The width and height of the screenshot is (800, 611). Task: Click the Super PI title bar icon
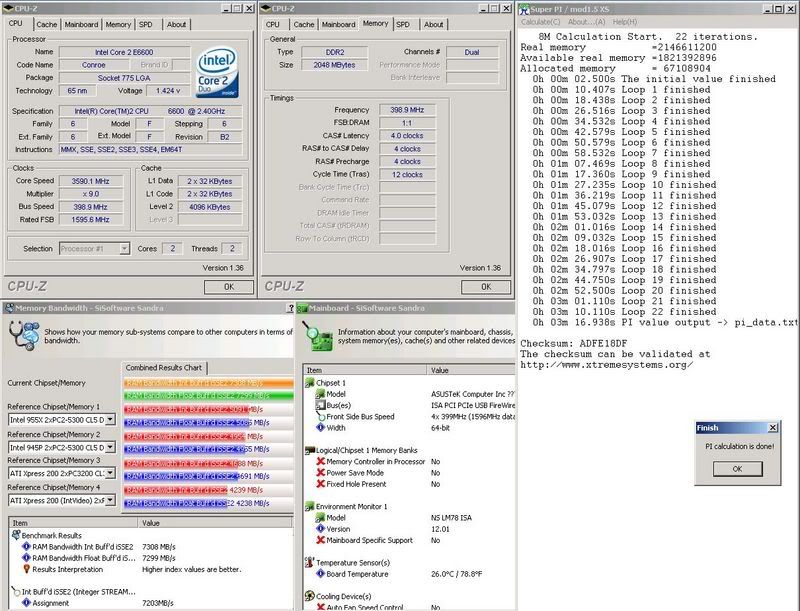(x=524, y=9)
